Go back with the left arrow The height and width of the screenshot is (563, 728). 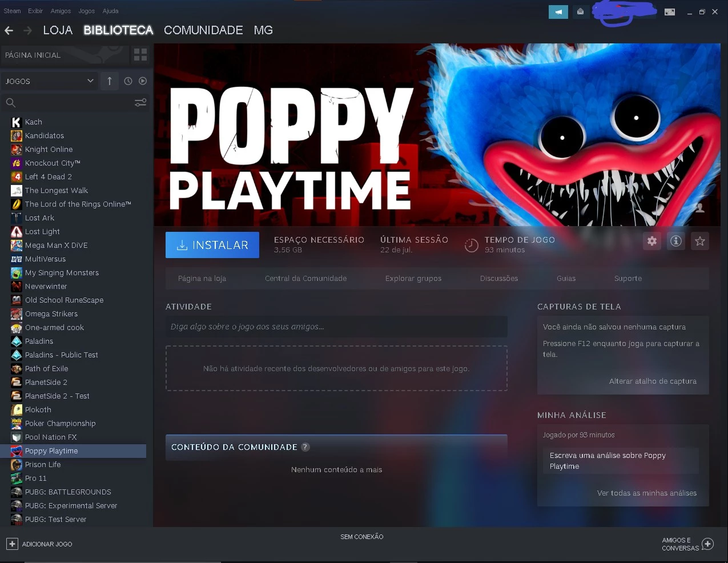[x=9, y=30]
